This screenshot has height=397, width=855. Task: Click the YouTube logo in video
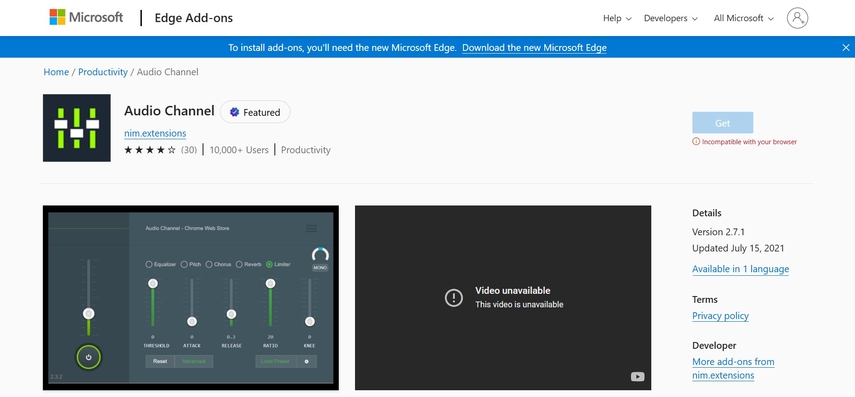[637, 376]
